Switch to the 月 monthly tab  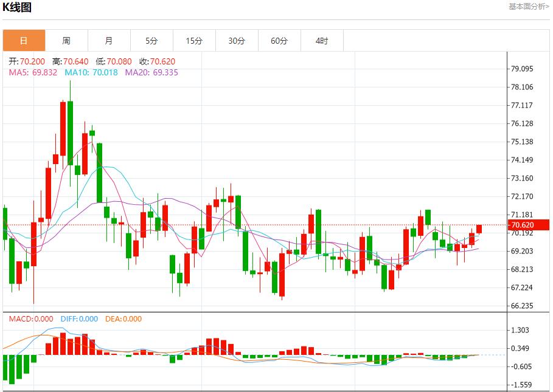tap(109, 41)
